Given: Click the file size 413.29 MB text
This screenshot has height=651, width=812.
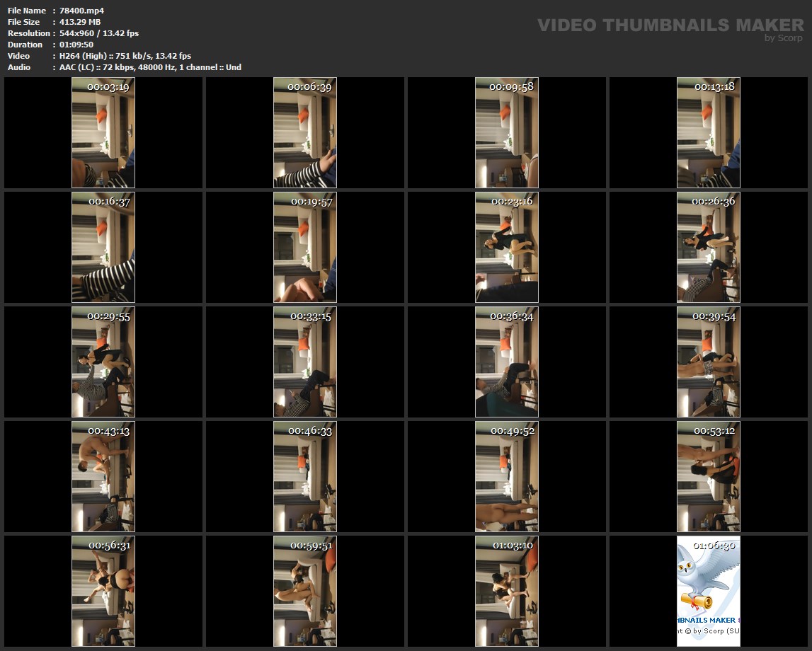Looking at the screenshot, I should [80, 22].
